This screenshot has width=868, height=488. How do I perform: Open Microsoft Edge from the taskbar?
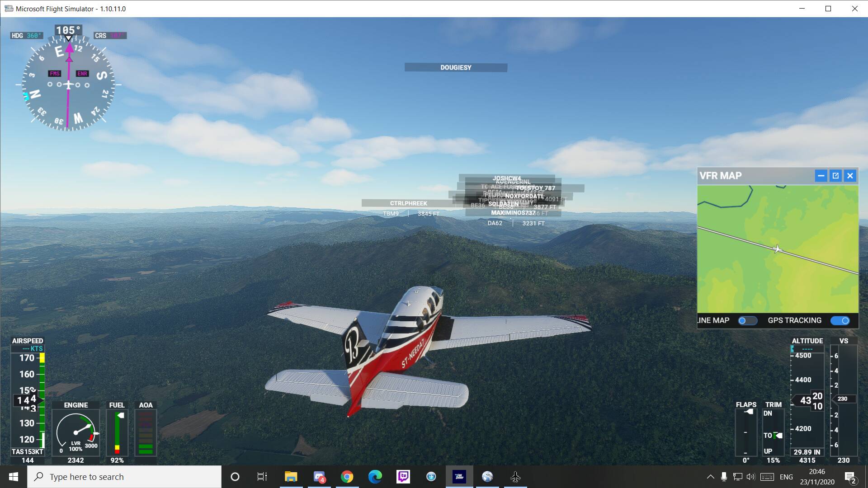(375, 477)
